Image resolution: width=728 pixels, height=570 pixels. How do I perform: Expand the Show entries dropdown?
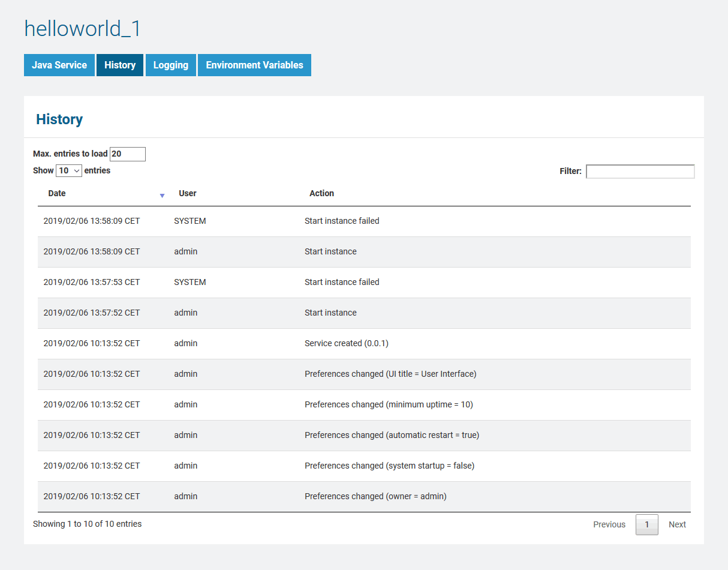click(x=69, y=170)
